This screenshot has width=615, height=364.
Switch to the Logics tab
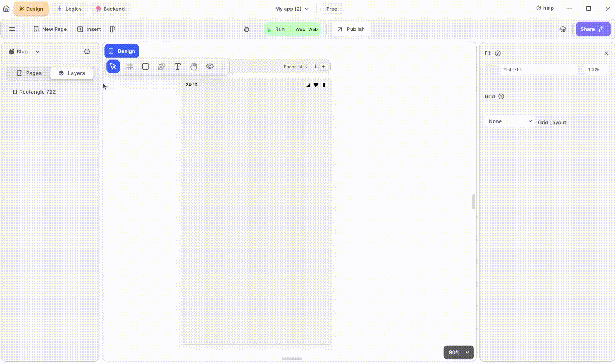pyautogui.click(x=70, y=9)
